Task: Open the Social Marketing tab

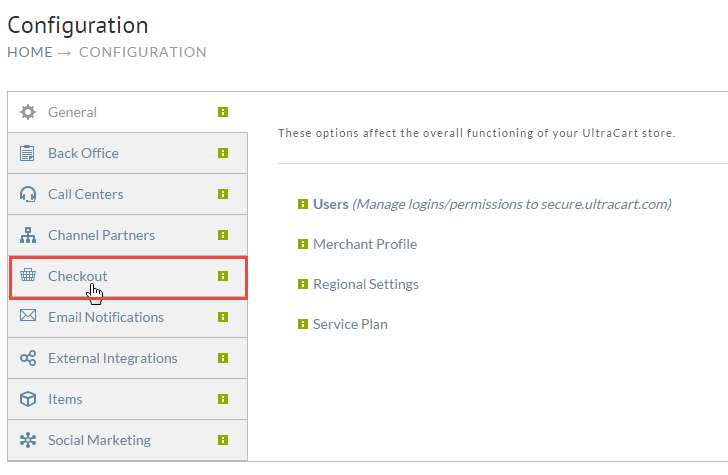Action: coord(127,440)
